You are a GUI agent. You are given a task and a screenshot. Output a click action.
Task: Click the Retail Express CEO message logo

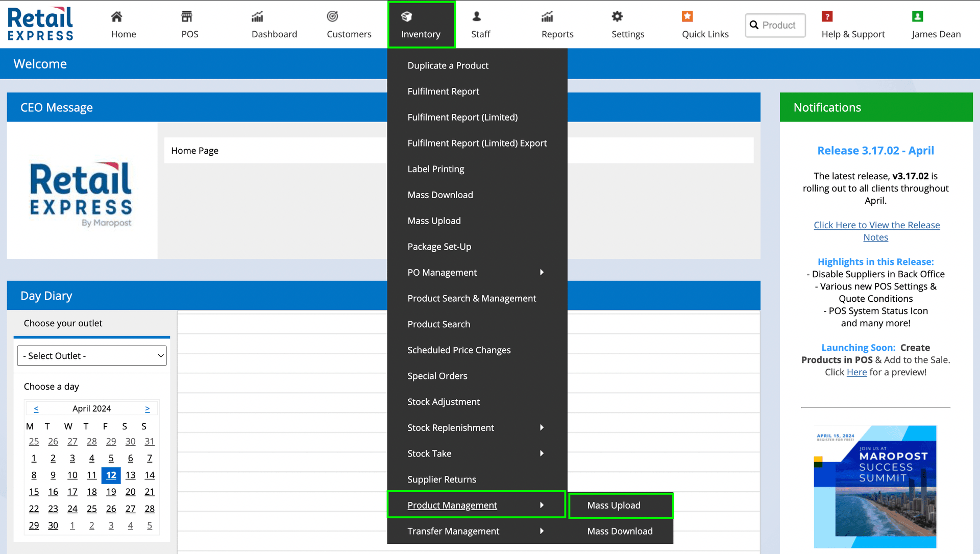81,195
